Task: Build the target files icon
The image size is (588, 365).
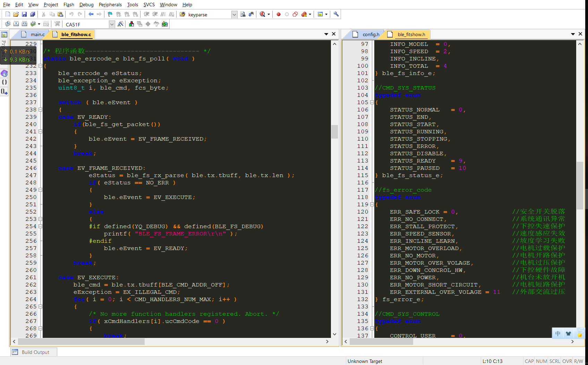Action: [16, 24]
